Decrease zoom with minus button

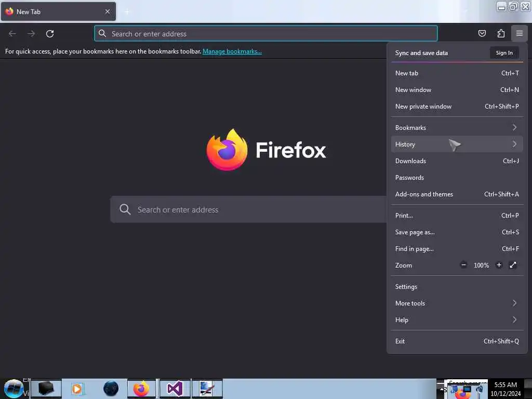click(x=463, y=265)
